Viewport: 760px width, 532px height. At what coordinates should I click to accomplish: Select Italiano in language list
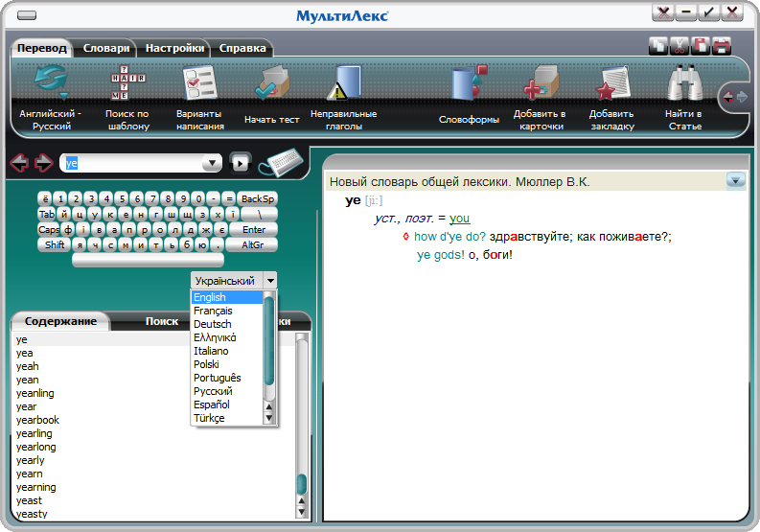coord(227,351)
